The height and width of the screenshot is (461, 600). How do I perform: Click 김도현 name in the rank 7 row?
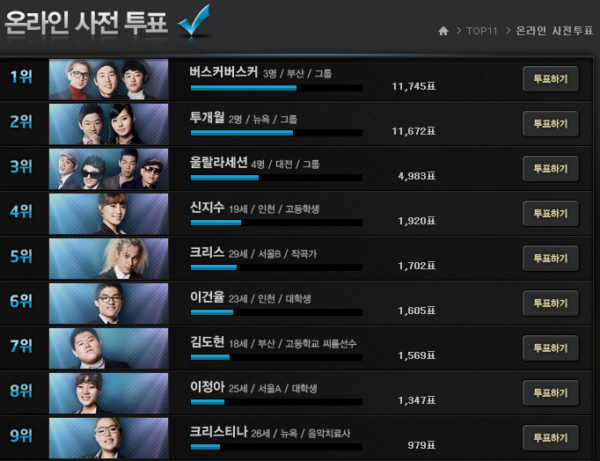[x=207, y=342]
